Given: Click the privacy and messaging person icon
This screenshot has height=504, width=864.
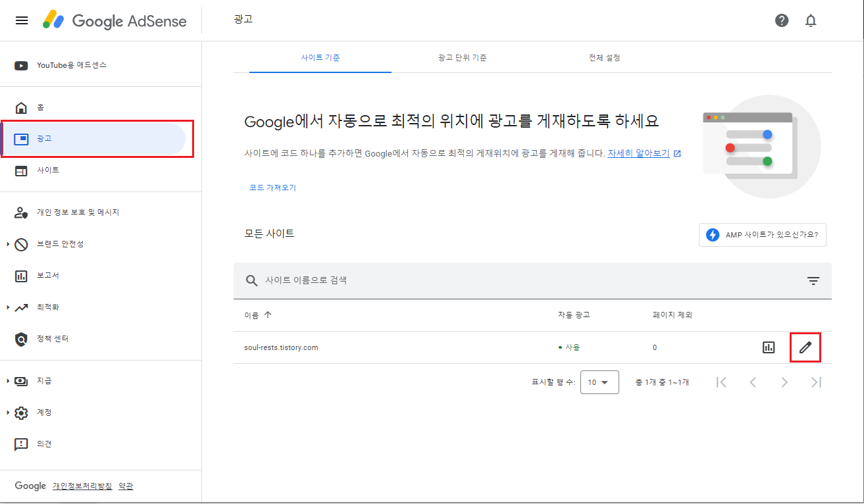Looking at the screenshot, I should pyautogui.click(x=22, y=213).
